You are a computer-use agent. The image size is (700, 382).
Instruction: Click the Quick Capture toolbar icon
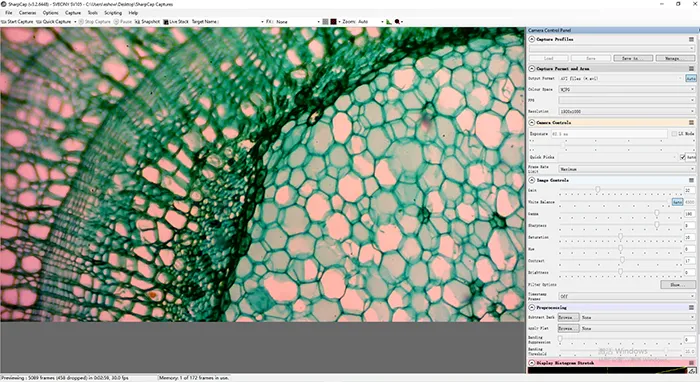[39, 21]
